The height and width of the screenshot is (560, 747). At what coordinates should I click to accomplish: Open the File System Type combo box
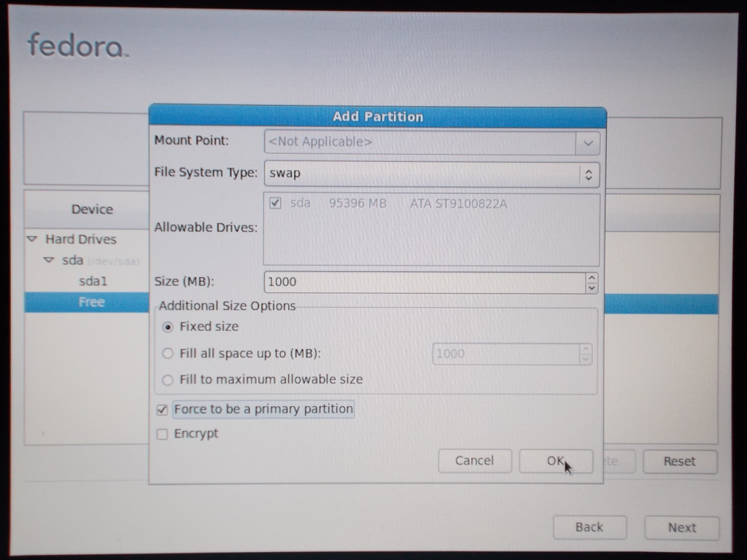pyautogui.click(x=431, y=174)
